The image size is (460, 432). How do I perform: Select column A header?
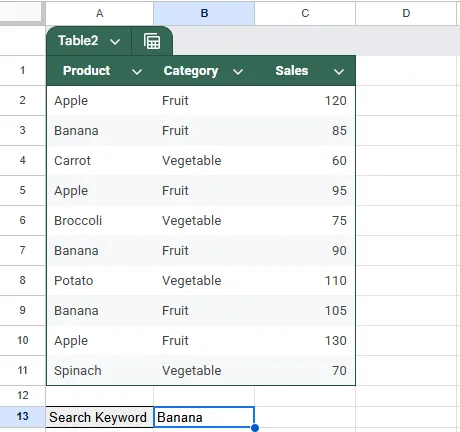(99, 13)
